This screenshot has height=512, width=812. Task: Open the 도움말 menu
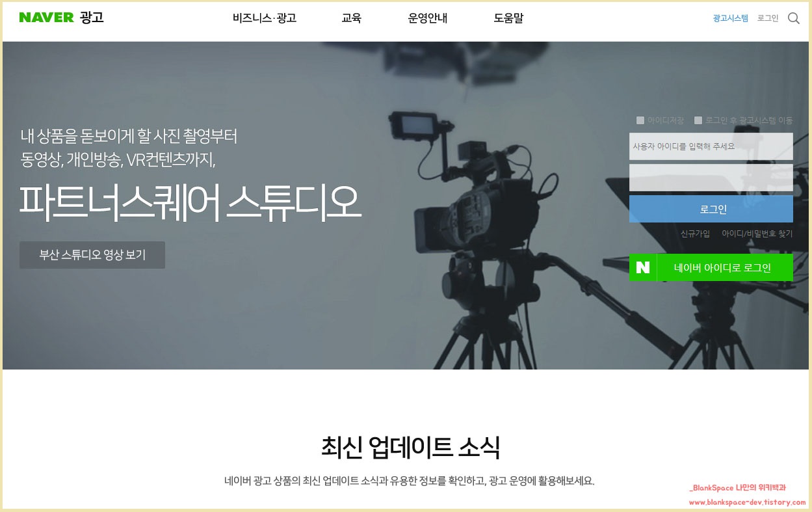(x=508, y=18)
